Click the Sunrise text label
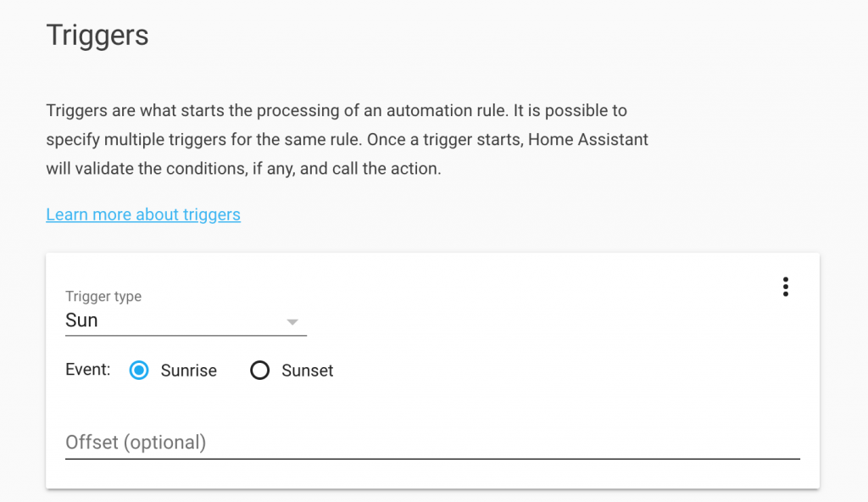 [x=189, y=371]
